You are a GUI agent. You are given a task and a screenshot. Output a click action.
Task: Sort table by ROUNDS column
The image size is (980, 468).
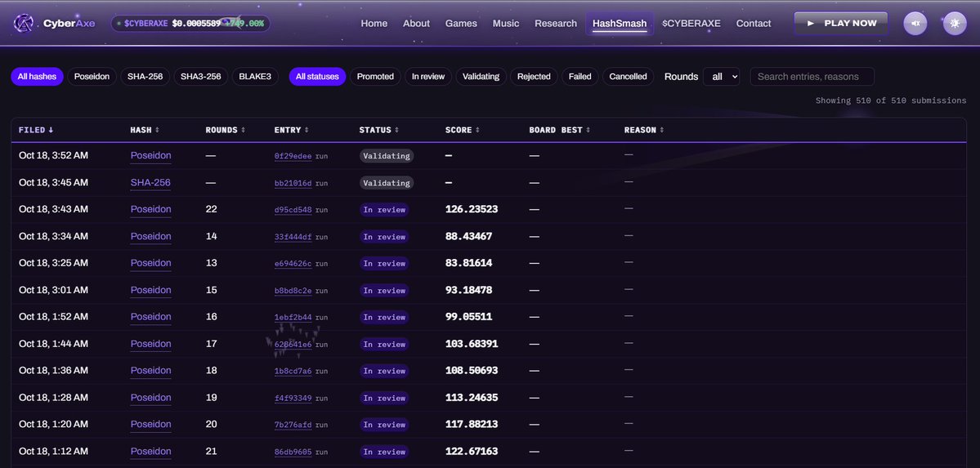(225, 130)
